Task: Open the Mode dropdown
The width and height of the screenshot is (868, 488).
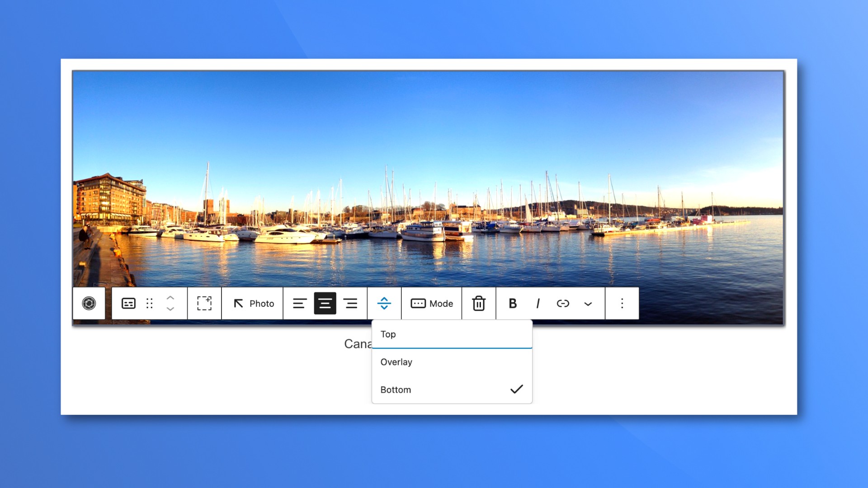Action: [432, 303]
